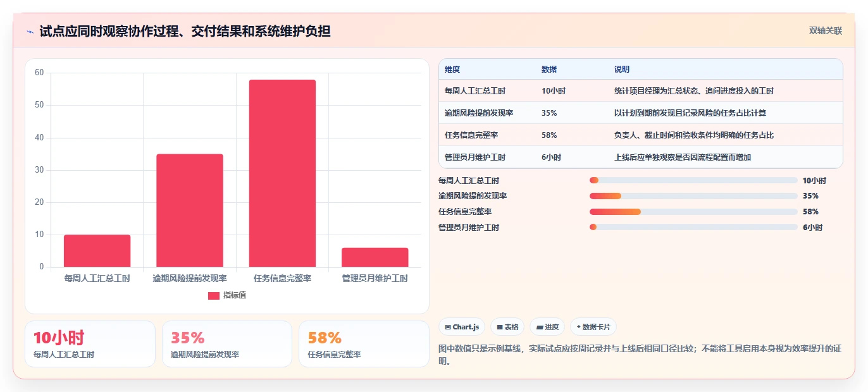Click the 60 tick on the y-axis
Viewport: 868px width, 392px height.
(39, 73)
